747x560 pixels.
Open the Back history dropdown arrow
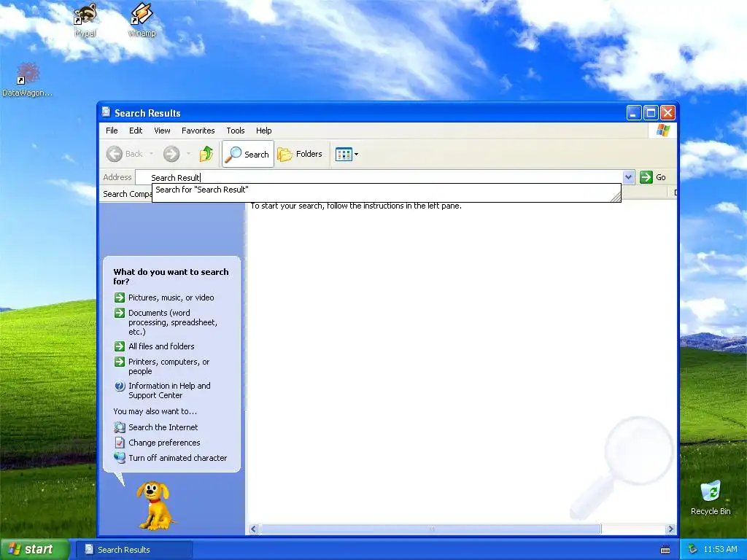152,154
